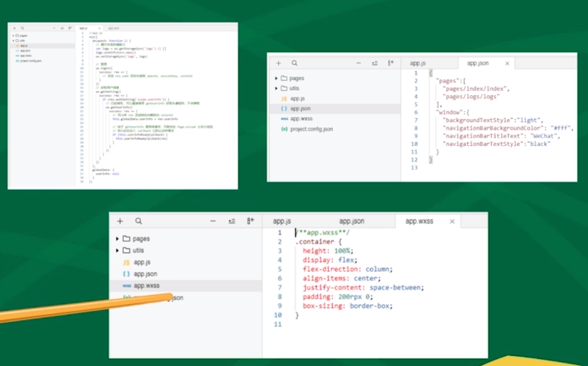588x366 pixels.
Task: Switch to app.json tab left of app.wxss tab
Action: point(352,221)
